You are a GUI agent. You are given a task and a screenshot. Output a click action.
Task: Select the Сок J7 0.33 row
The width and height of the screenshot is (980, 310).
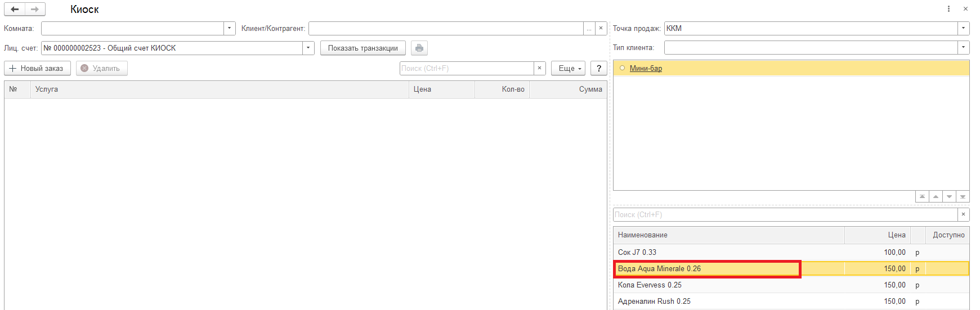tap(791, 252)
